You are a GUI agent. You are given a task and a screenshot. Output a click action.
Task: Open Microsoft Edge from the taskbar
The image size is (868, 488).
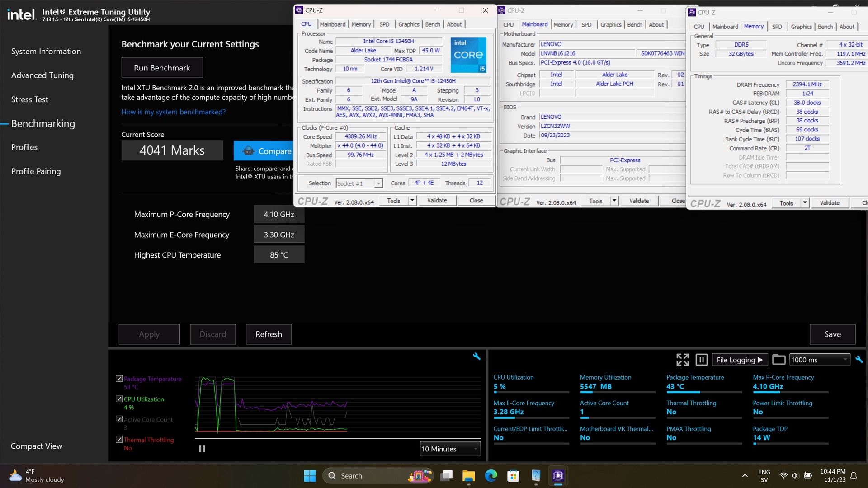tap(491, 476)
